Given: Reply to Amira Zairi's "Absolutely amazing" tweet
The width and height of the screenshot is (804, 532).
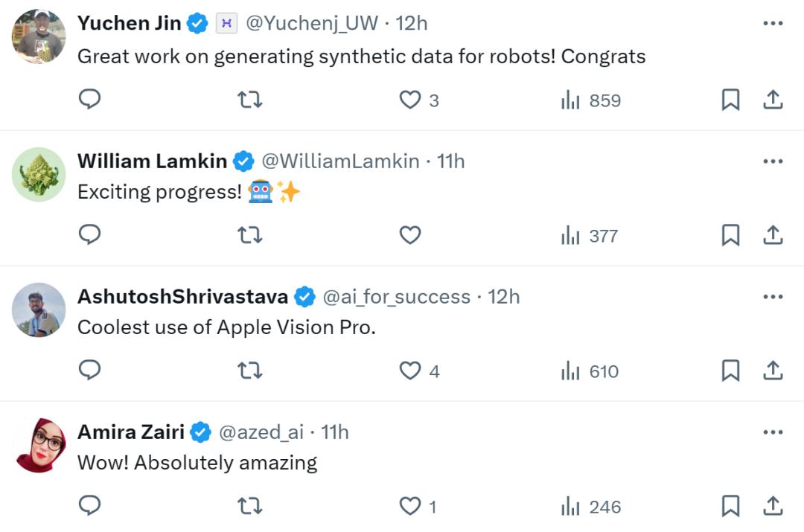Looking at the screenshot, I should click(x=89, y=506).
